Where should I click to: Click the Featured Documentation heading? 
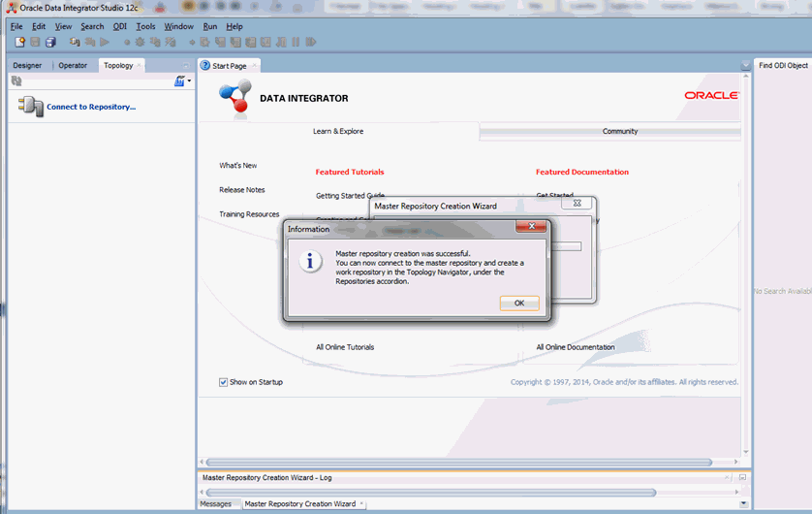click(x=582, y=172)
